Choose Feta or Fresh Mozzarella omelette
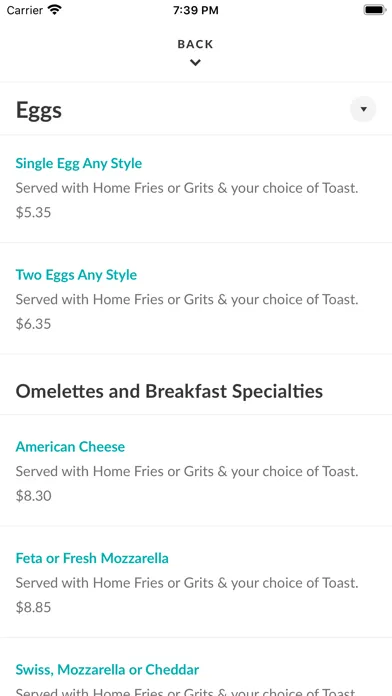The width and height of the screenshot is (392, 696). coord(92,558)
